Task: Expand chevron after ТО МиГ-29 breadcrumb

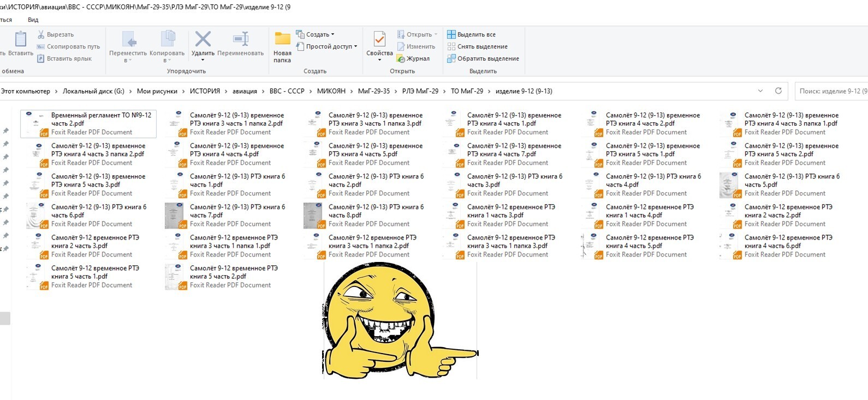Action: 489,91
